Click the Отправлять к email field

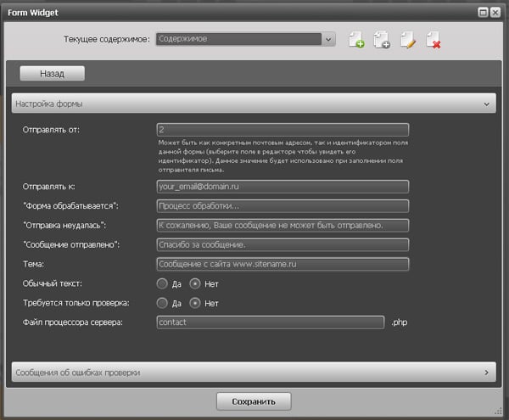[x=282, y=187]
